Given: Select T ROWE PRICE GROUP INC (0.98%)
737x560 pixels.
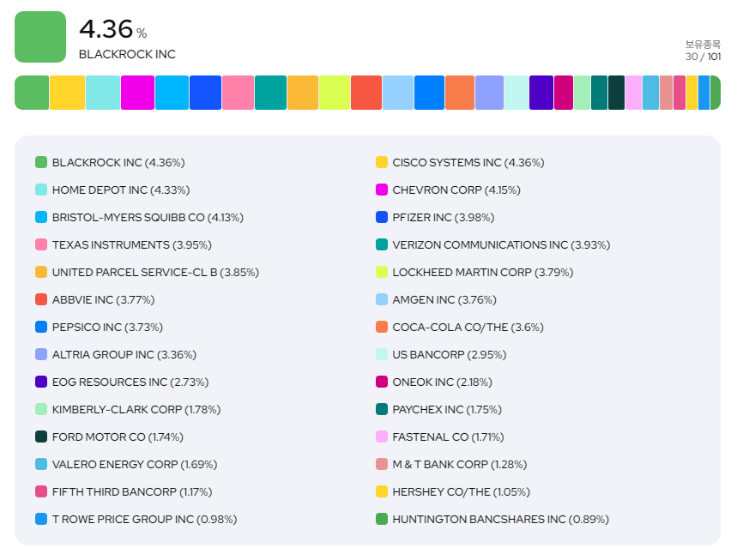Looking at the screenshot, I should click(x=136, y=520).
